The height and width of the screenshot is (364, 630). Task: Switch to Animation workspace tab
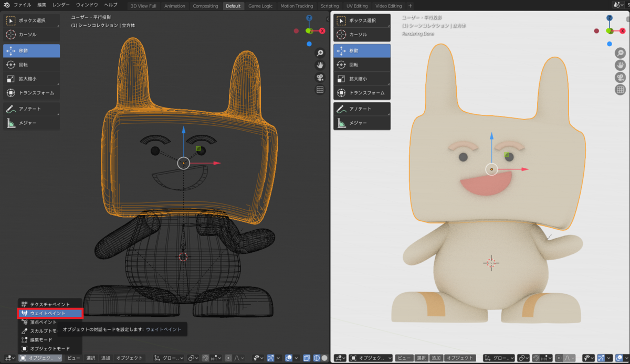pos(174,6)
